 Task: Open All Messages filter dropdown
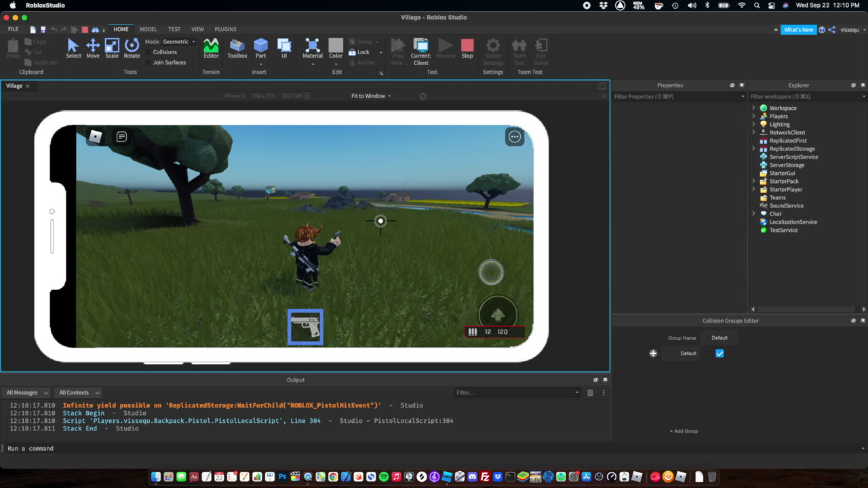(x=26, y=392)
